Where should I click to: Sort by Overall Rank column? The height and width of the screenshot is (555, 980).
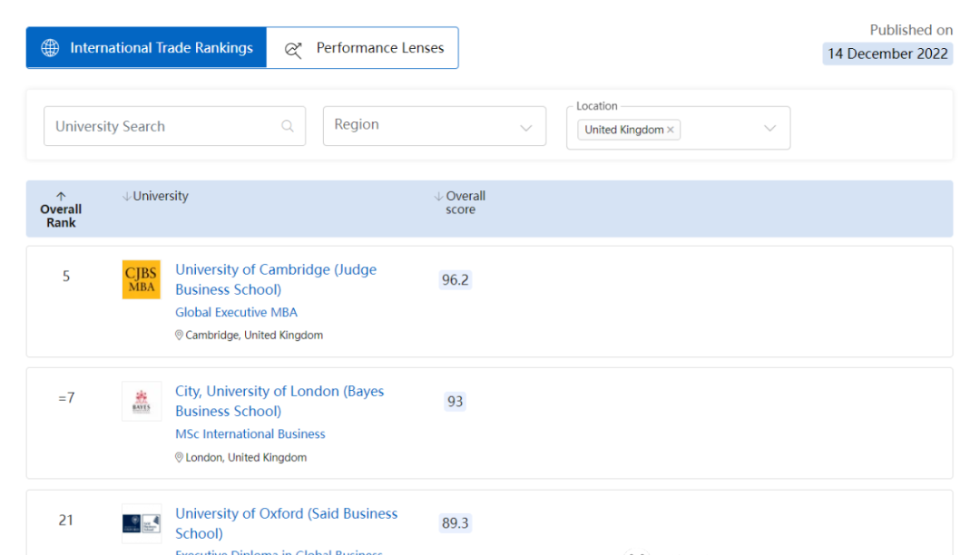[61, 209]
